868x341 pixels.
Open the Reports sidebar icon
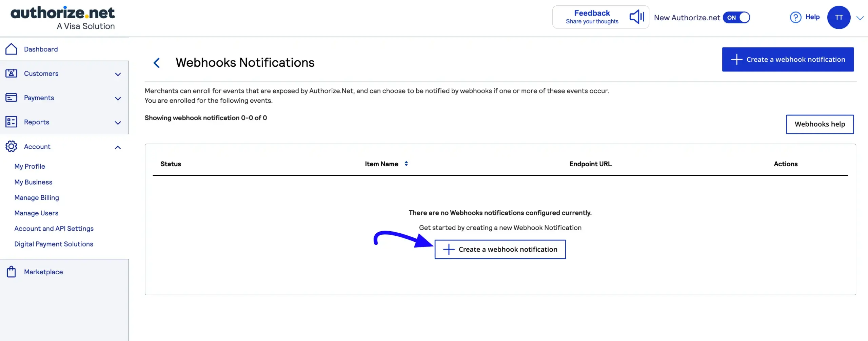[11, 122]
